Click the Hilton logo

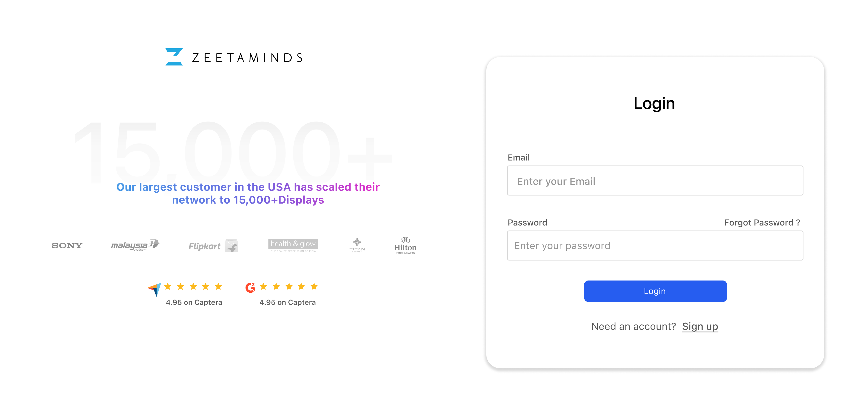405,245
